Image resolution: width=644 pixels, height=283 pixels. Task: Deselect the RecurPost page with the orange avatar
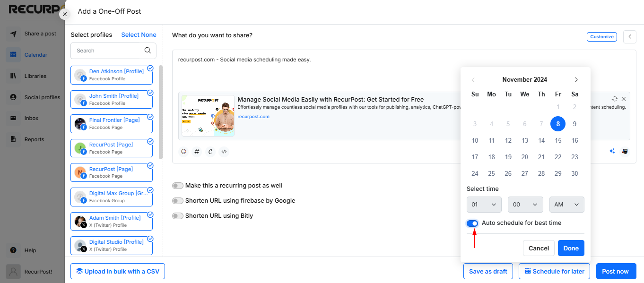point(112,172)
